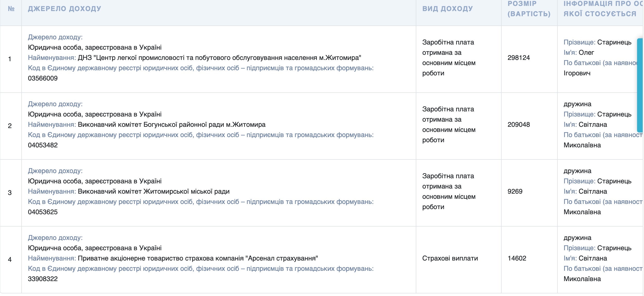Click registry code 04053625
This screenshot has height=296, width=644.
pyautogui.click(x=43, y=212)
